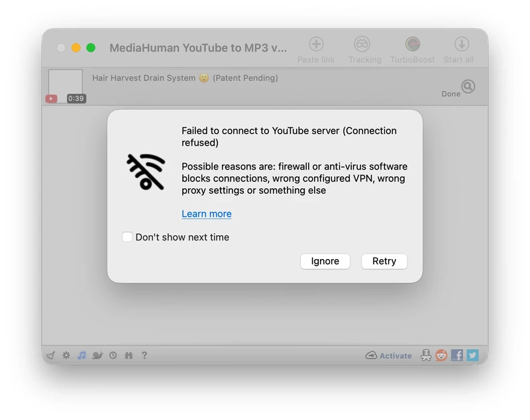The image size is (530, 420).
Task: Check Don't show next time
Action: [127, 237]
